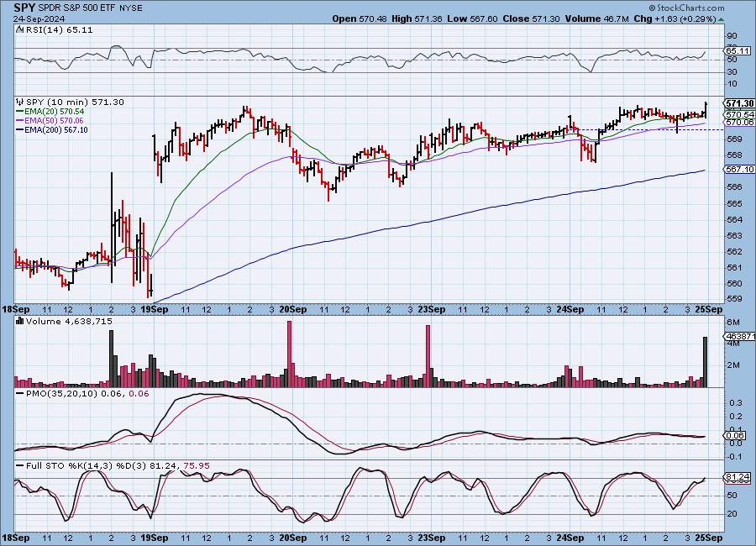Click the green up-triangle after the Chg value
This screenshot has width=756, height=546.
721,19
